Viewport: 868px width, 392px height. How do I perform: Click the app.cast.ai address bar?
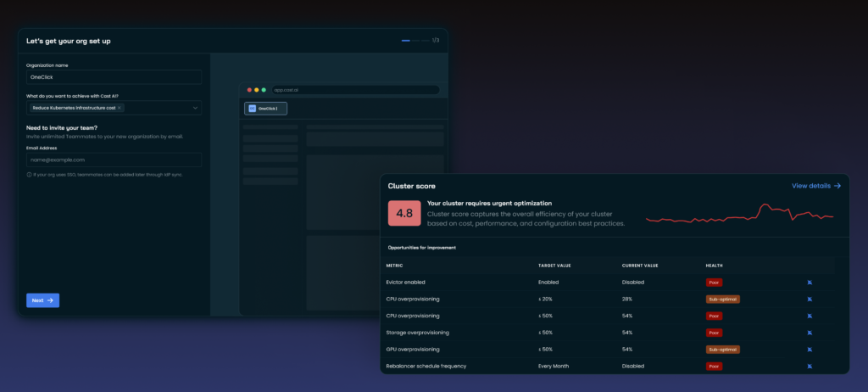point(355,90)
